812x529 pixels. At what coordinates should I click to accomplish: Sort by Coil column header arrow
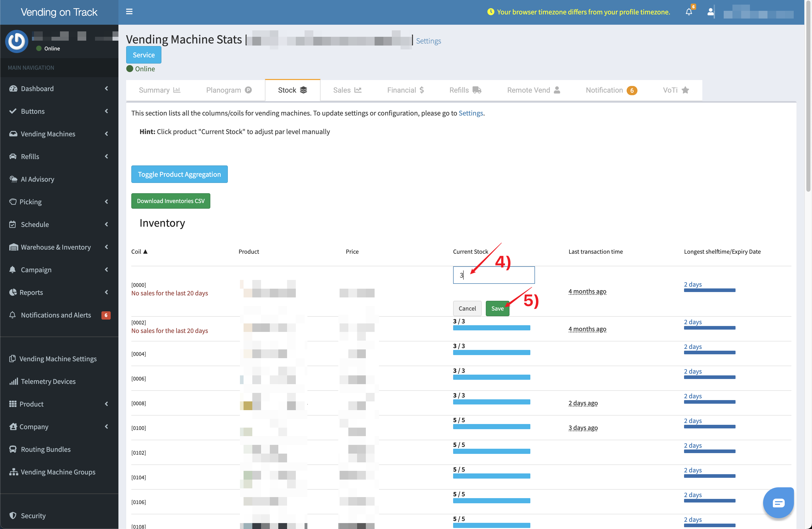tap(145, 251)
